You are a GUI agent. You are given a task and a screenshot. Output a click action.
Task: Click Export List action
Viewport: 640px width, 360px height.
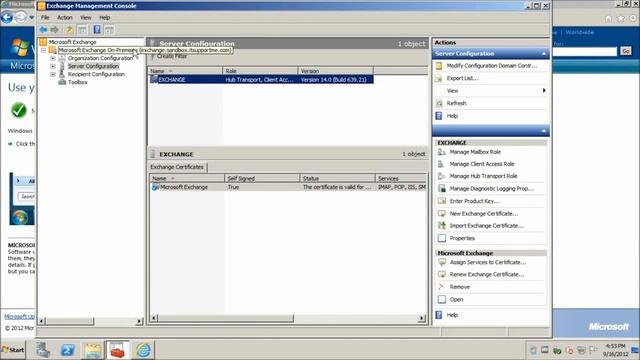462,78
